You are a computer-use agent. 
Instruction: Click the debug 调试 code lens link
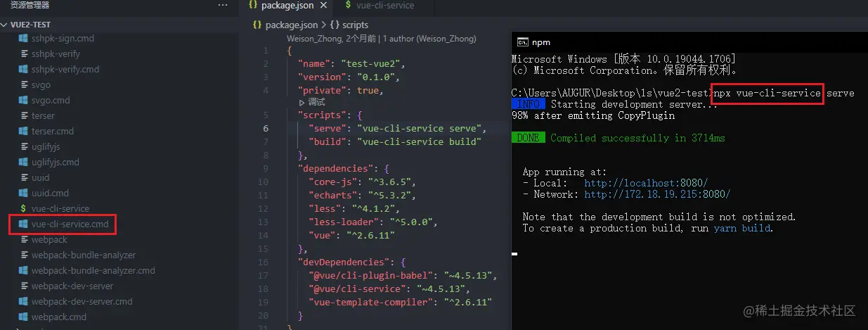point(313,102)
